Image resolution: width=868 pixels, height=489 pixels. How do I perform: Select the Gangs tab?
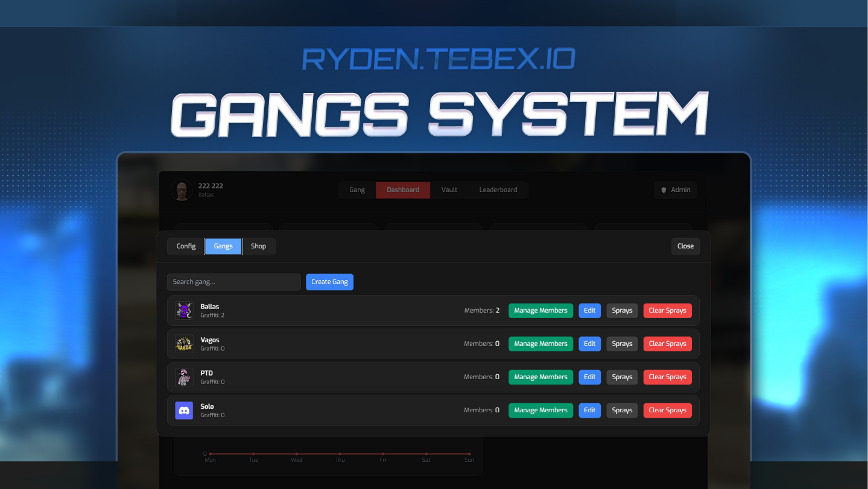pos(223,246)
